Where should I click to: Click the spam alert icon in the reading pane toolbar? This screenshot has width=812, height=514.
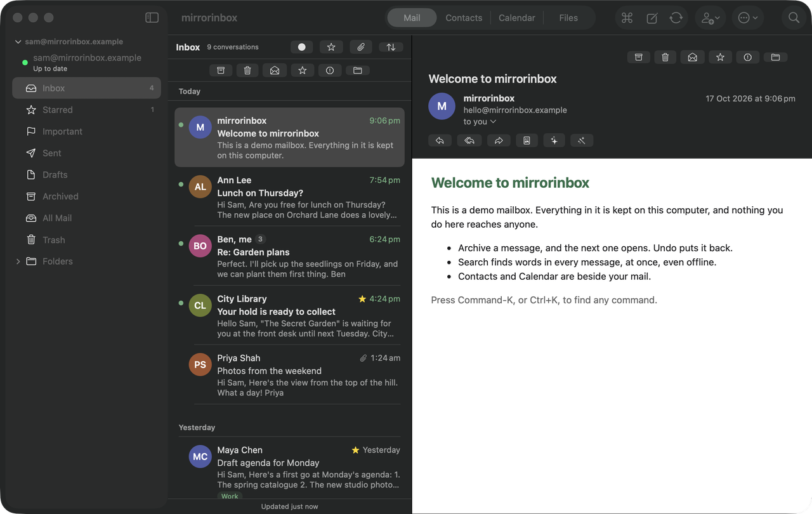coord(748,57)
